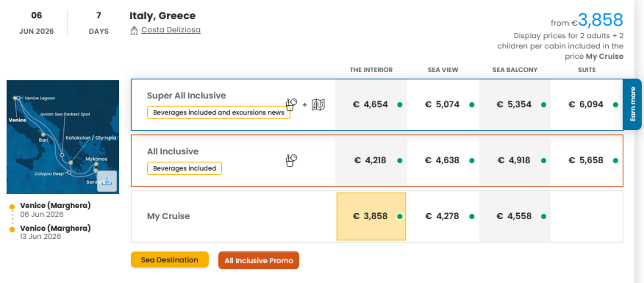The image size is (644, 283).
Task: Click the map download icon
Action: coord(107,181)
